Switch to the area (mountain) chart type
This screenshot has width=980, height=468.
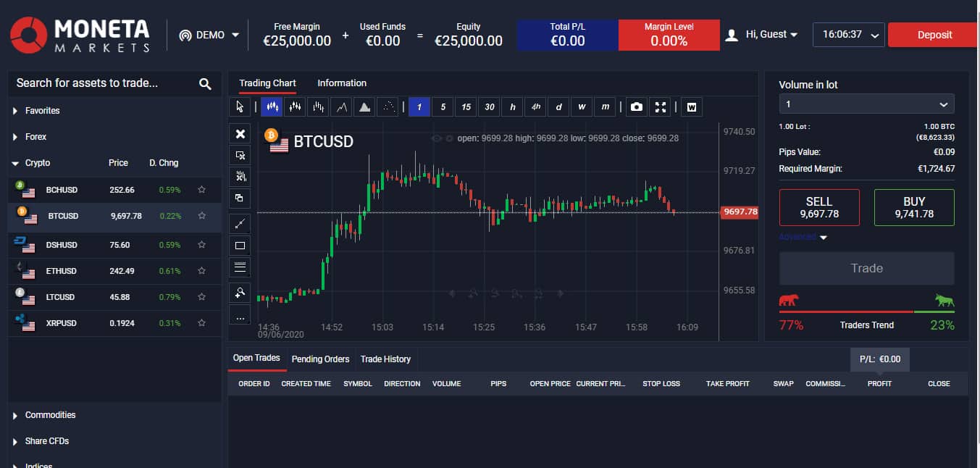tap(365, 107)
